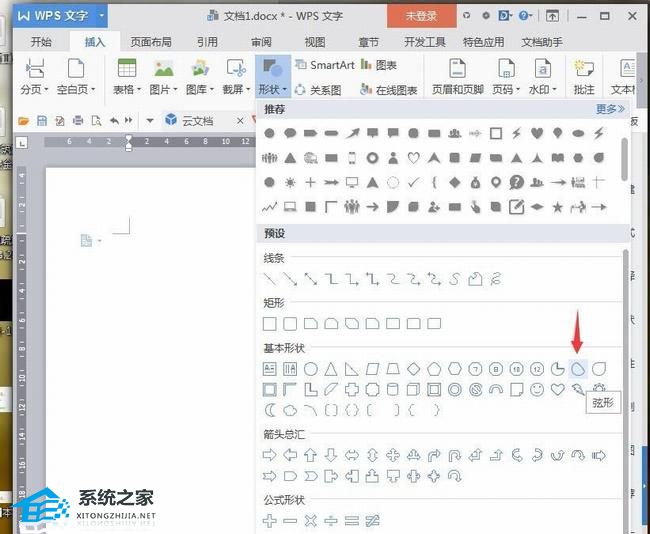The height and width of the screenshot is (534, 650).
Task: Close the 云文档 tab
Action: click(240, 121)
